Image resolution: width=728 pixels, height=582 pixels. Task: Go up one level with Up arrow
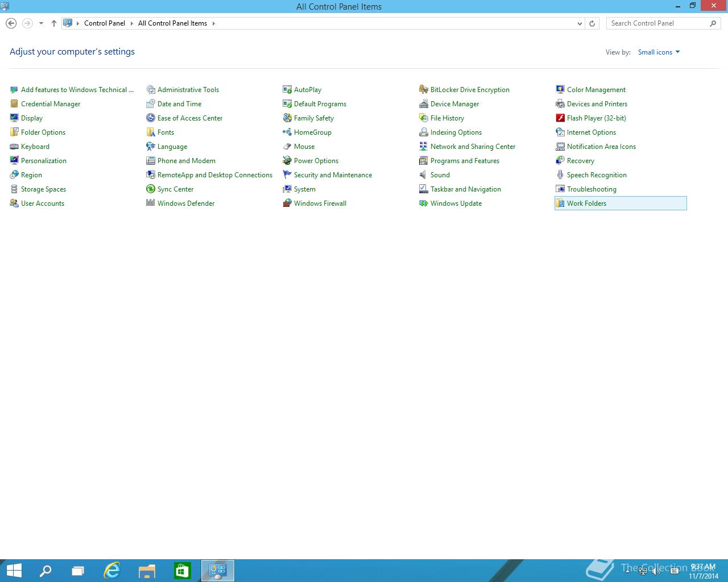click(54, 23)
